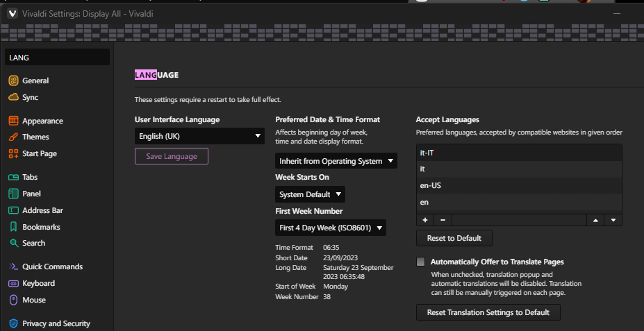Image resolution: width=644 pixels, height=331 pixels.
Task: Click the Tabs icon in sidebar
Action: click(x=14, y=177)
